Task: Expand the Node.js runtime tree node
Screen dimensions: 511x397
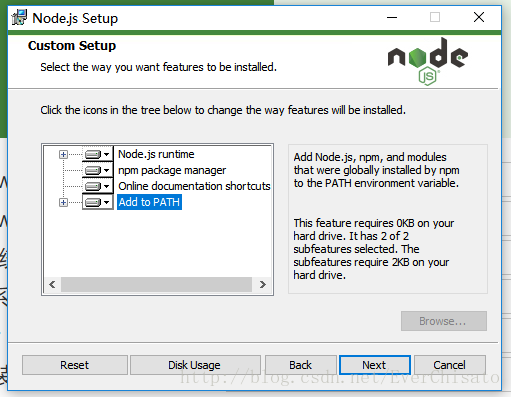Action: [x=63, y=154]
